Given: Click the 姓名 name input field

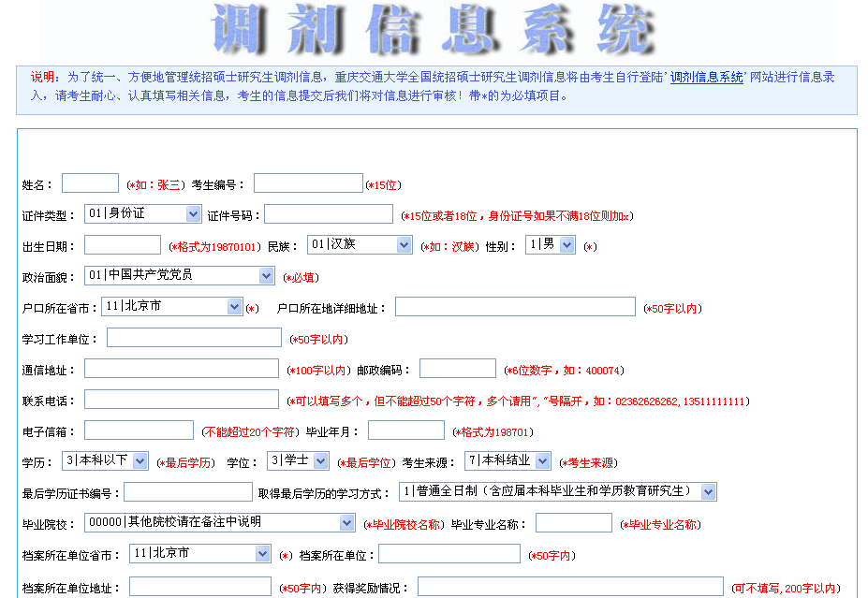Looking at the screenshot, I should coord(90,183).
